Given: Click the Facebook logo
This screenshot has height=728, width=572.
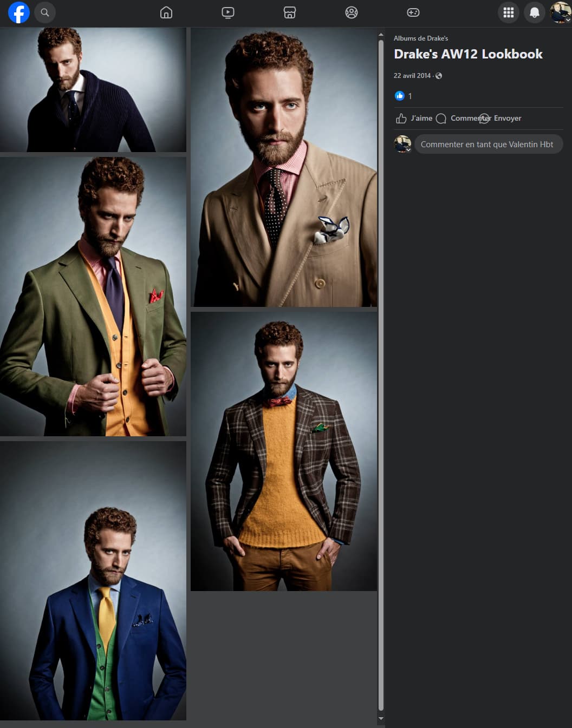Looking at the screenshot, I should pos(18,12).
